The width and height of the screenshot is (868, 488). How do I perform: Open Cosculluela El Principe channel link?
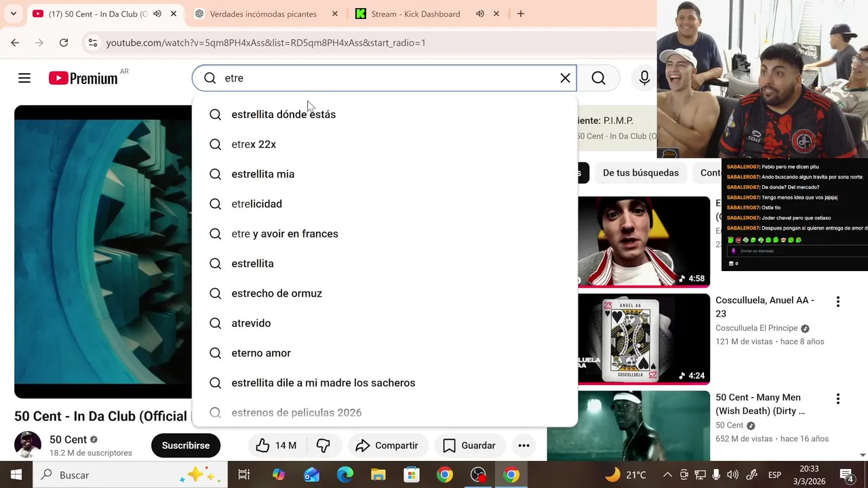pyautogui.click(x=756, y=328)
